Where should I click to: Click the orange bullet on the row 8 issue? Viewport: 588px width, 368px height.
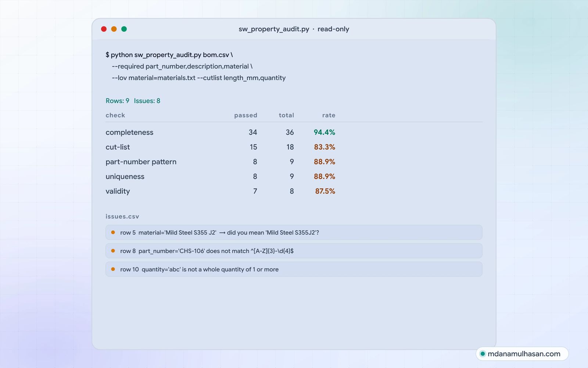[x=113, y=251]
